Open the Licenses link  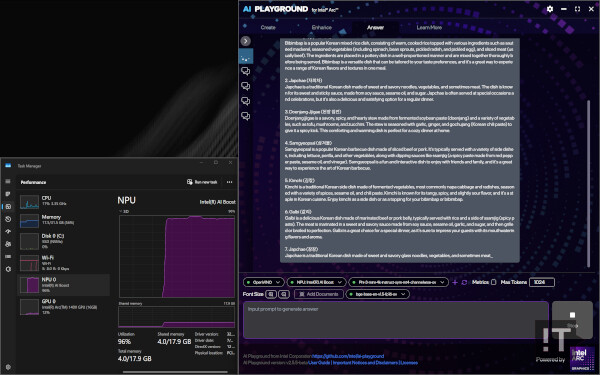[x=409, y=363]
